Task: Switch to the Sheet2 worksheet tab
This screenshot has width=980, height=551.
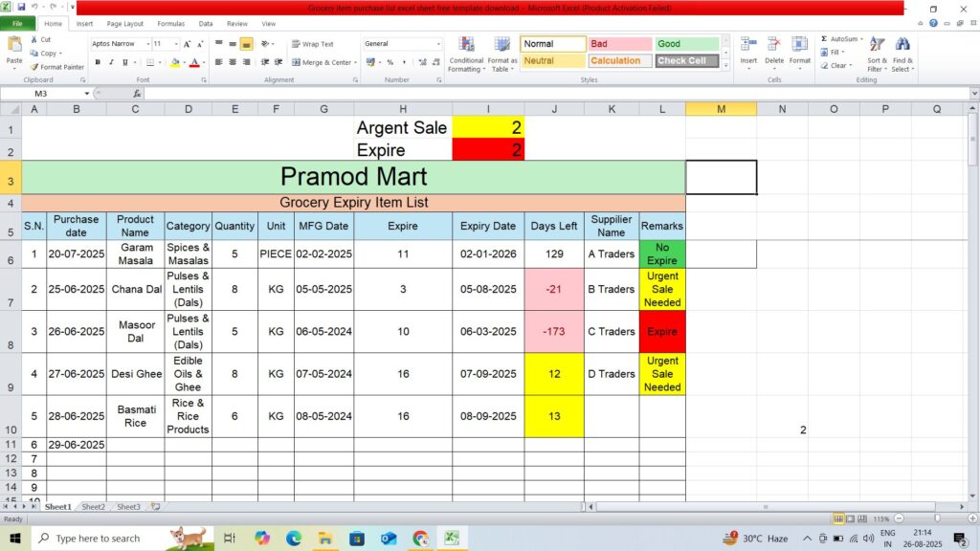Action: click(93, 507)
